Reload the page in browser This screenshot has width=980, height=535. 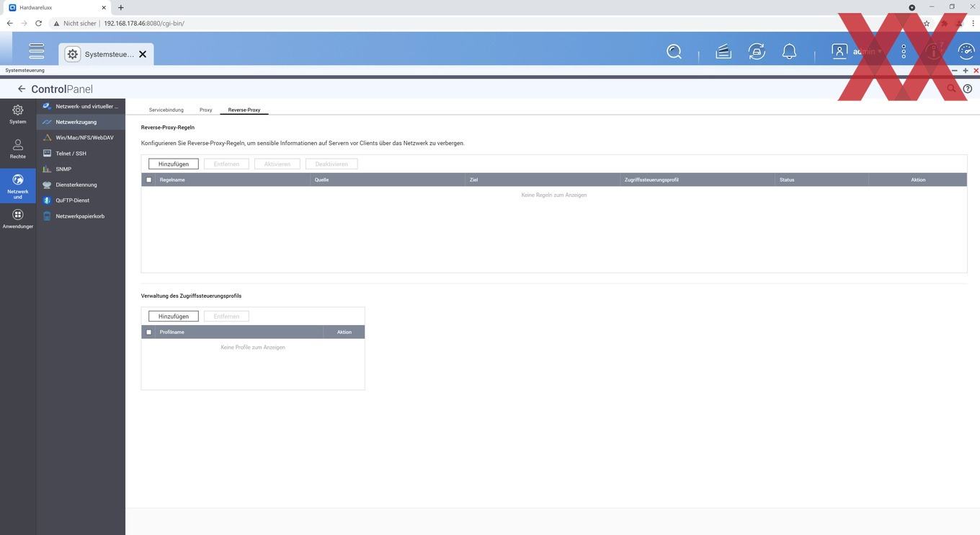[38, 23]
